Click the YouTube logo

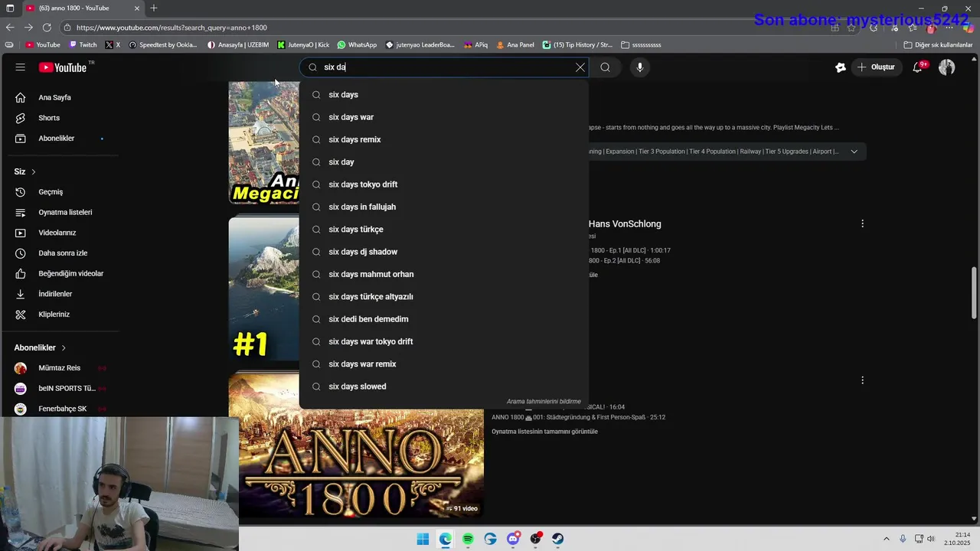coord(63,67)
